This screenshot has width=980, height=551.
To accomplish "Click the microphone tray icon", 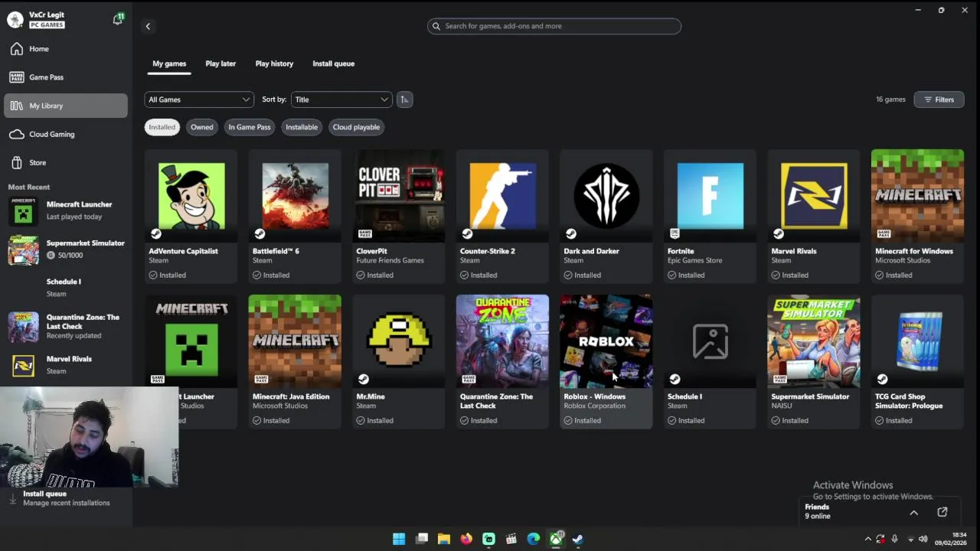I will (894, 540).
